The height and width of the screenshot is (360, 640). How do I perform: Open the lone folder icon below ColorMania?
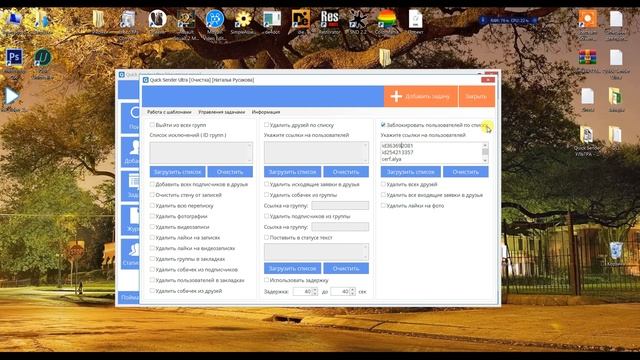tap(385, 57)
